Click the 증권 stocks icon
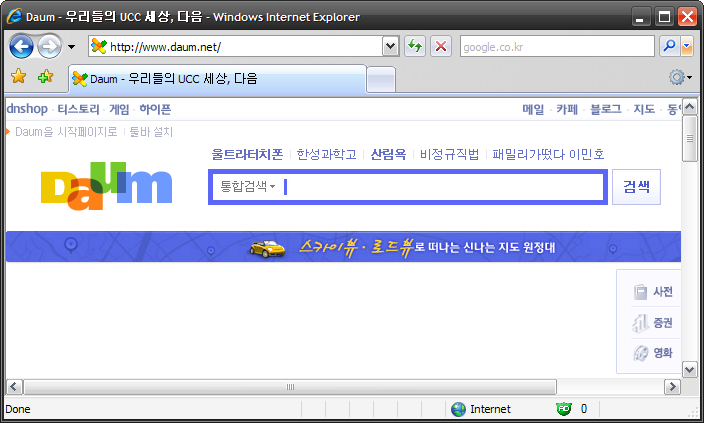Screen dimensions: 704x423 click(640, 322)
